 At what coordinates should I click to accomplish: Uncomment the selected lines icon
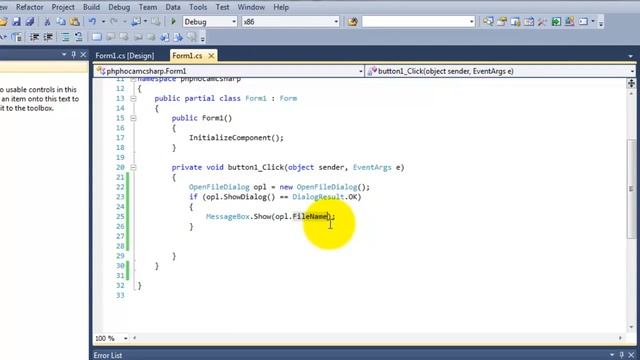tap(78, 37)
